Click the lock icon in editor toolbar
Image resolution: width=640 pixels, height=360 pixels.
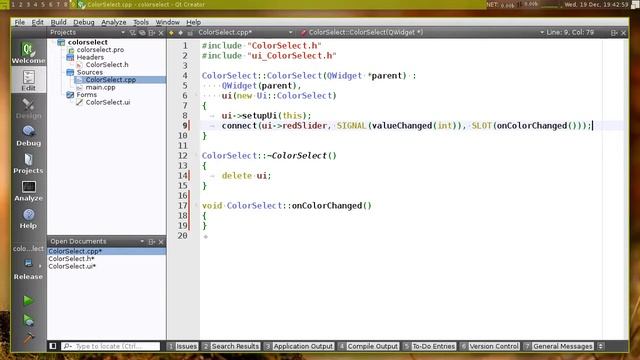click(x=190, y=33)
